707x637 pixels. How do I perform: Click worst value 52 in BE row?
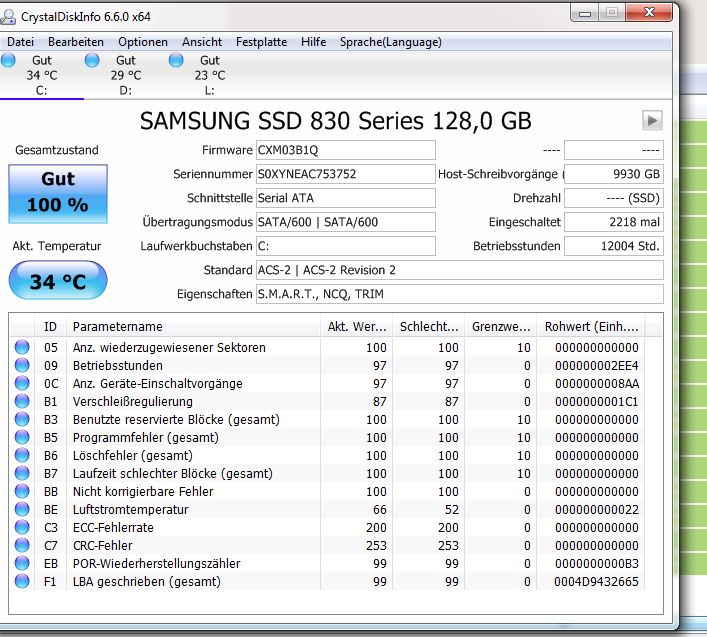tap(452, 510)
